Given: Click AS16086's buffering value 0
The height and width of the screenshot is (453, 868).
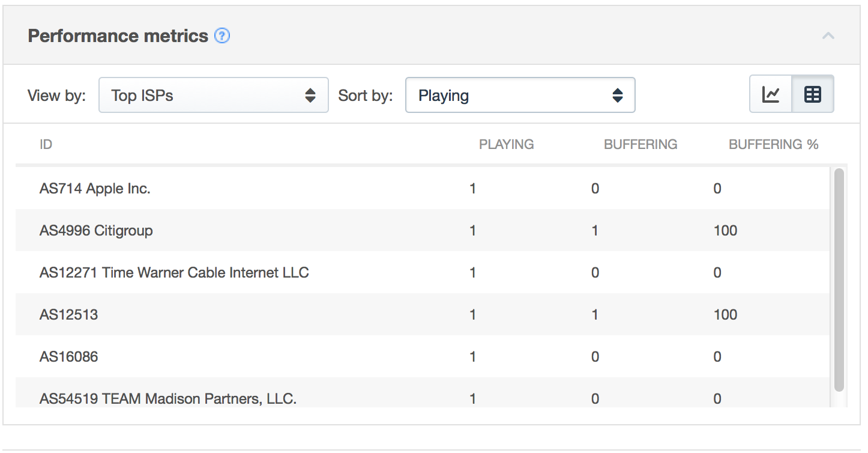Looking at the screenshot, I should pyautogui.click(x=595, y=357).
